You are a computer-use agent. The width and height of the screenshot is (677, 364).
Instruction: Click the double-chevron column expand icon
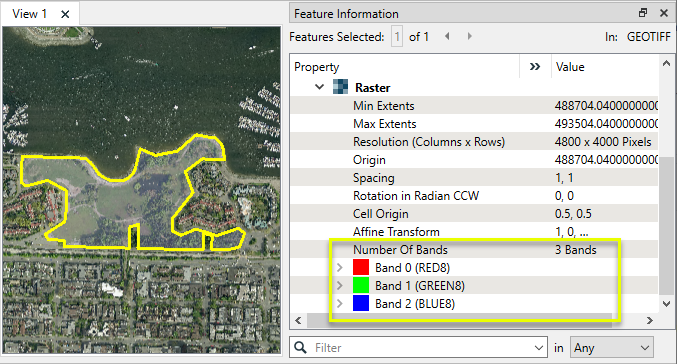[535, 66]
